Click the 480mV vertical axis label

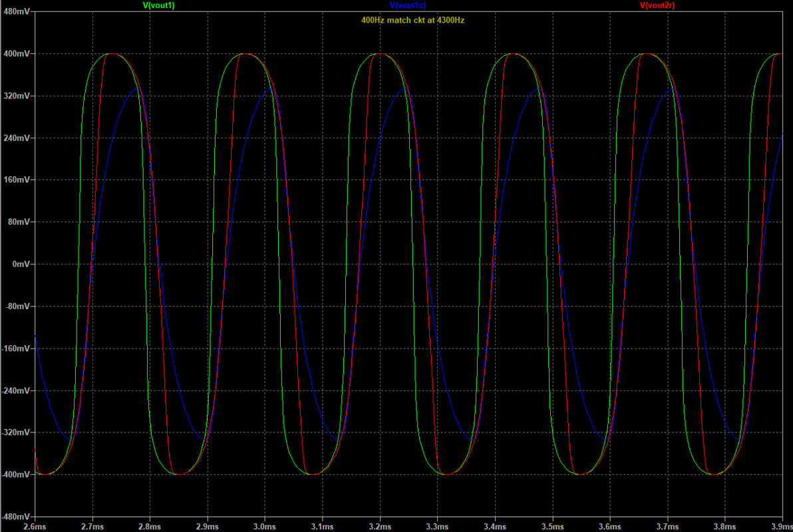[x=16, y=11]
